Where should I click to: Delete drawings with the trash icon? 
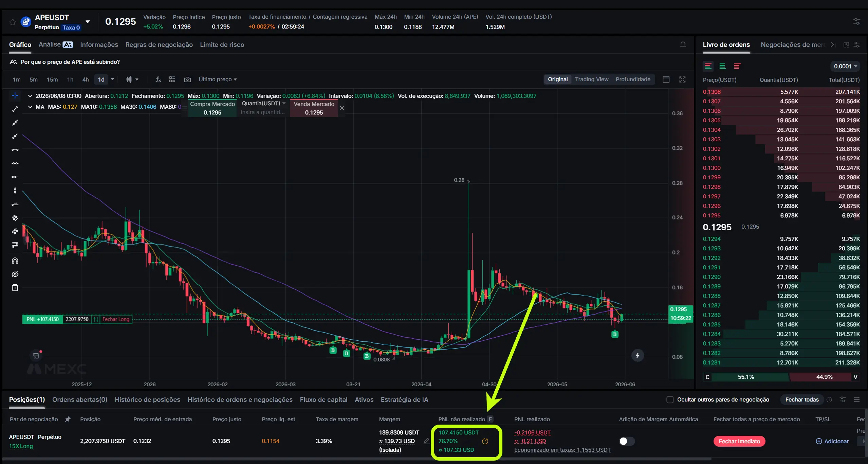pos(15,288)
